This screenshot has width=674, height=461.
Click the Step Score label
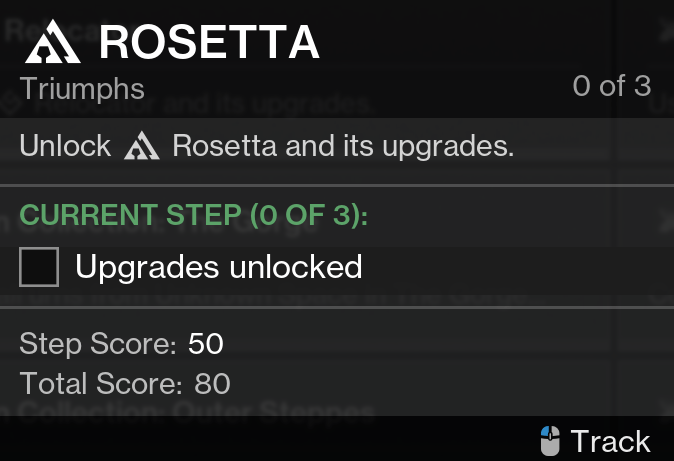click(x=98, y=344)
